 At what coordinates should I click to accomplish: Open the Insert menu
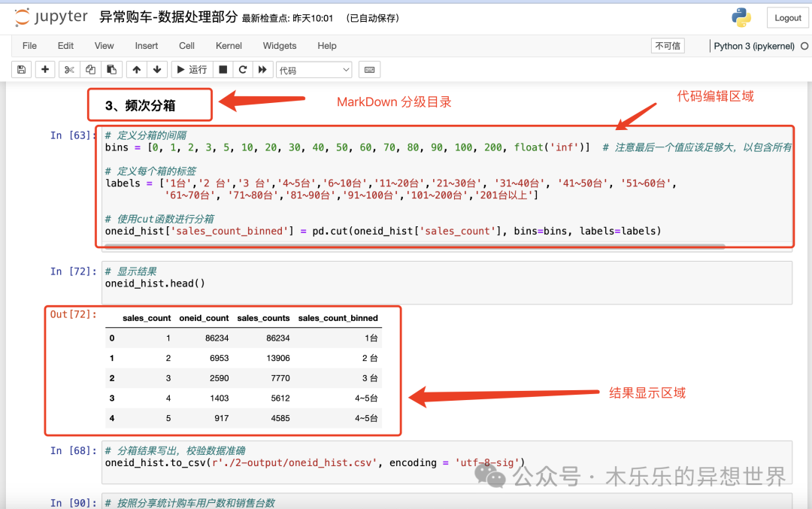(x=147, y=46)
